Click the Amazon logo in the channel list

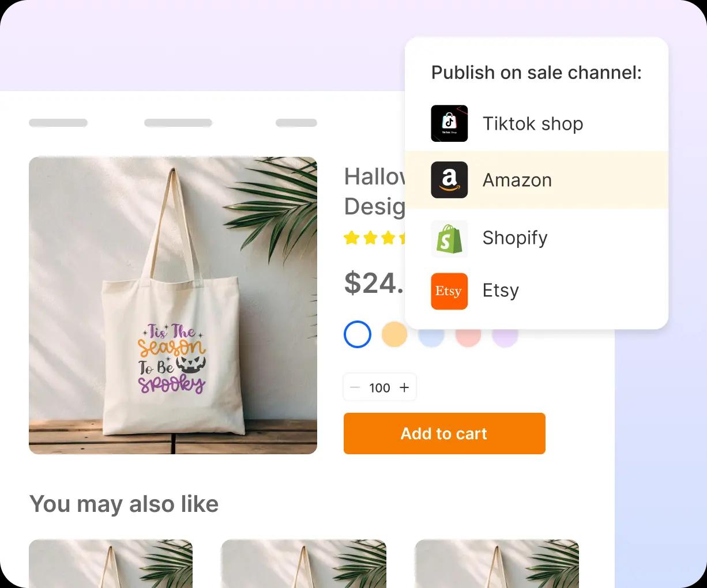point(449,180)
